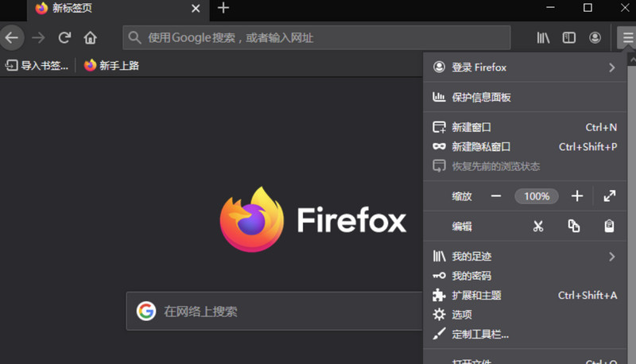This screenshot has height=364, width=636.
Task: Open a new tab with plus button
Action: (x=223, y=8)
